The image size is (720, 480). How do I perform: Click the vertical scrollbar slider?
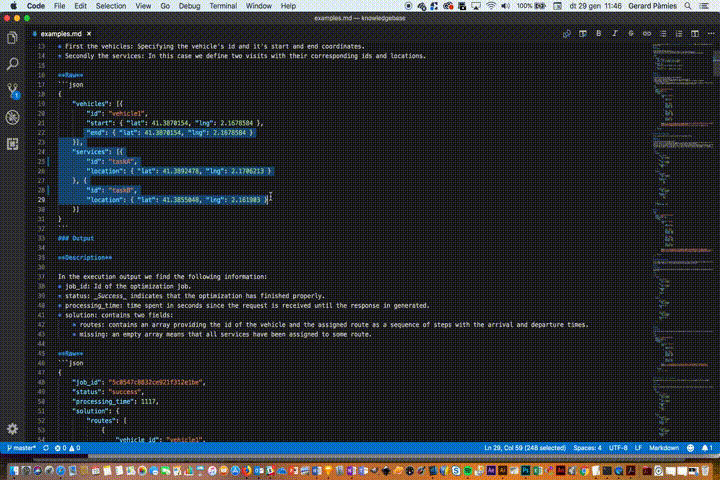(x=716, y=62)
